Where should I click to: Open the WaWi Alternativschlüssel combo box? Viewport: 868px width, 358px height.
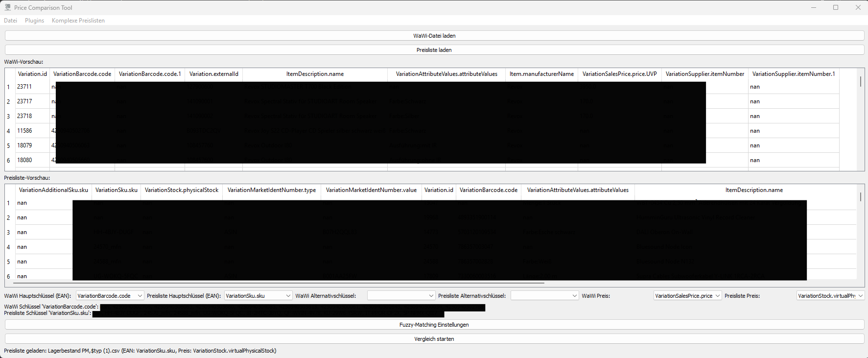(401, 296)
